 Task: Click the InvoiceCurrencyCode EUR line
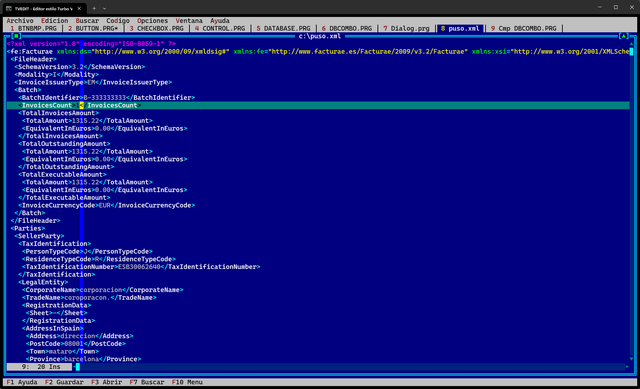pyautogui.click(x=106, y=205)
